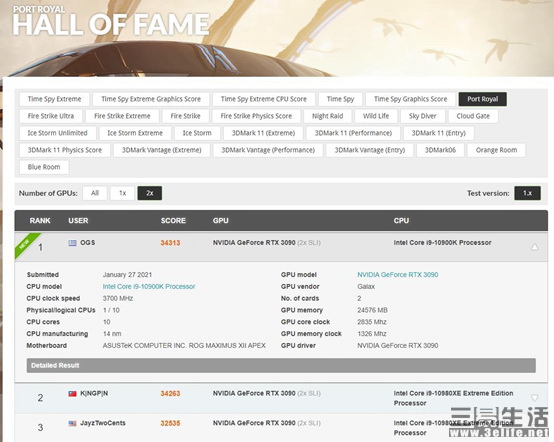Click the active Port Royal tab
This screenshot has width=554, height=442.
pyautogui.click(x=482, y=99)
